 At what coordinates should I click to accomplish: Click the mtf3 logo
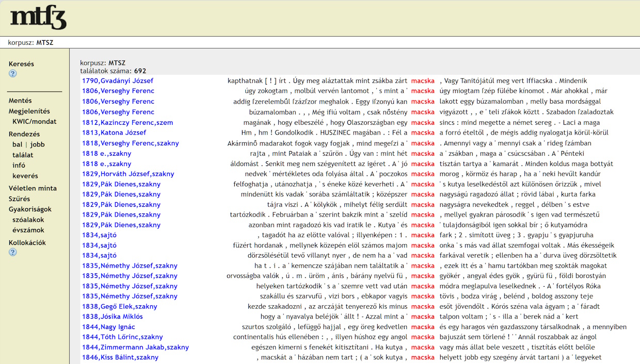[38, 18]
